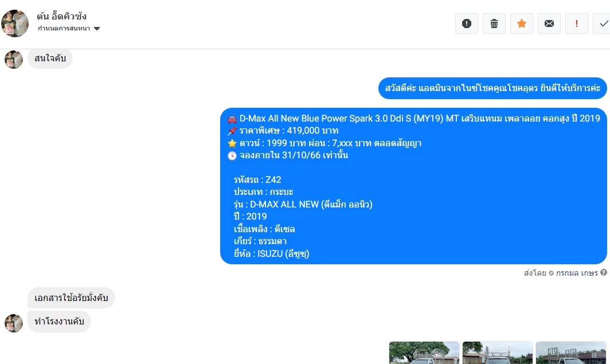The width and height of the screenshot is (610, 364).
Task: Click the spam report exclamation icon
Action: tap(467, 24)
